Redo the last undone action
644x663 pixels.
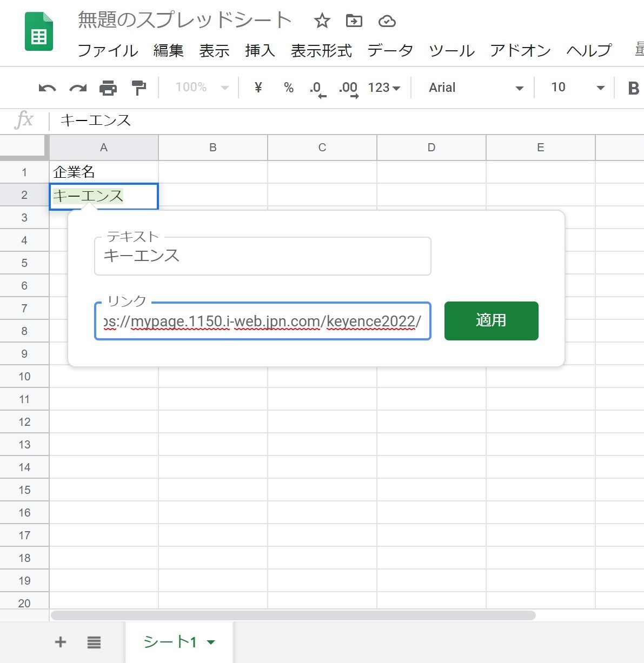click(78, 88)
